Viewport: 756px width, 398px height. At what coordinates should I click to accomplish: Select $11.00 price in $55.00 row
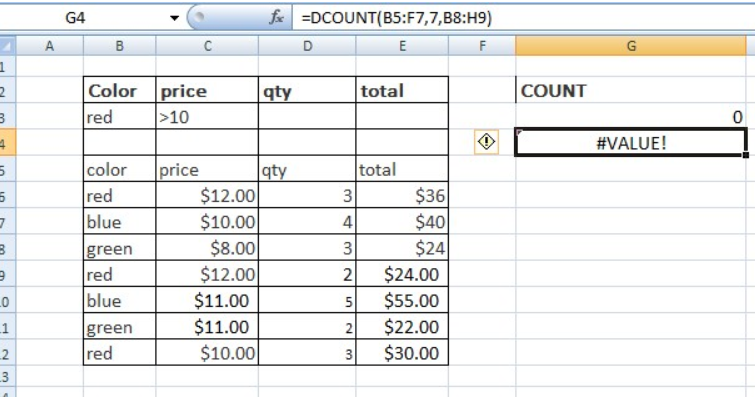[207, 300]
